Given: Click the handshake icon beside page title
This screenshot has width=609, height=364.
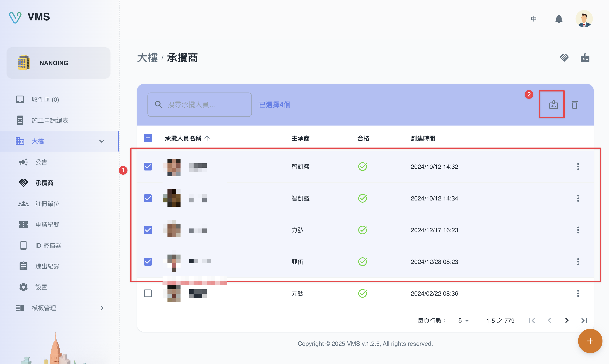Looking at the screenshot, I should (564, 58).
